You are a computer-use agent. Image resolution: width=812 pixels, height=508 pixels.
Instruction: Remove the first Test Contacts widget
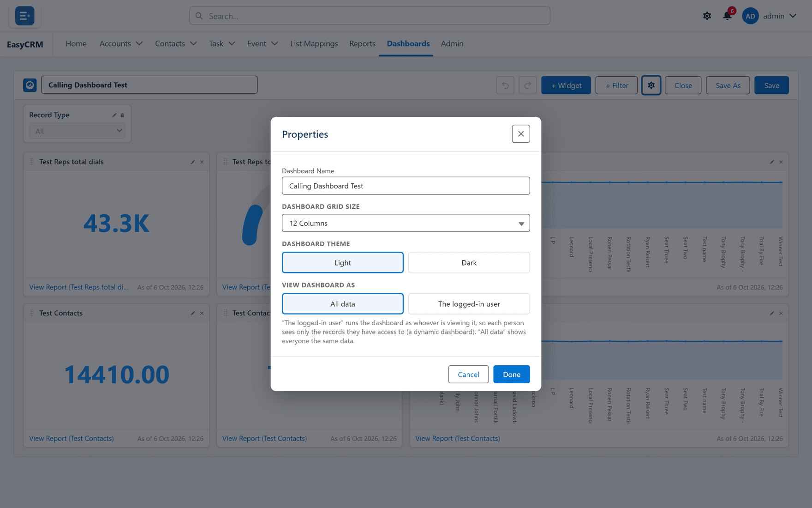pos(202,313)
